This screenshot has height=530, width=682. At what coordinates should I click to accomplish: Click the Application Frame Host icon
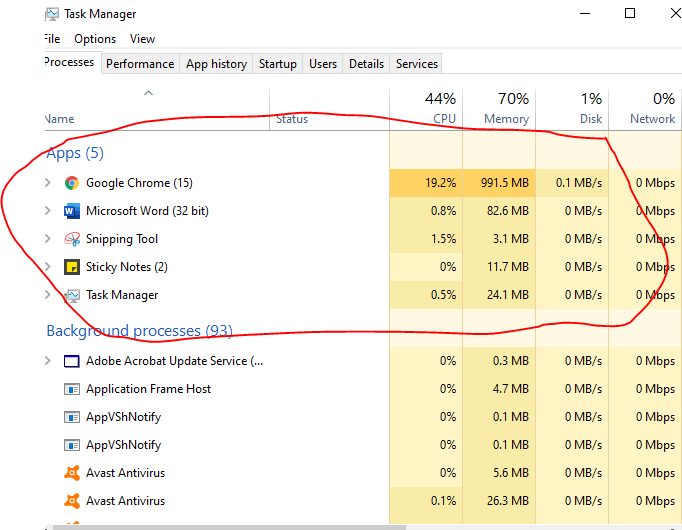72,389
